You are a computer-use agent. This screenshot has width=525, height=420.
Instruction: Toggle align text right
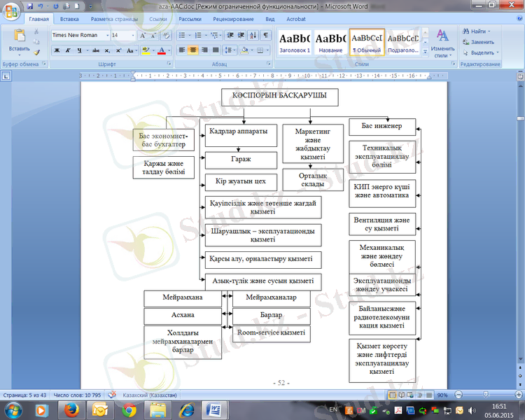pyautogui.click(x=204, y=50)
